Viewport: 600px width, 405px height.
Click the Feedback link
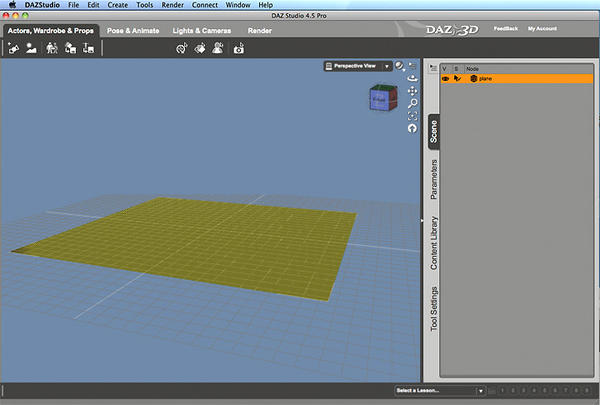point(505,29)
